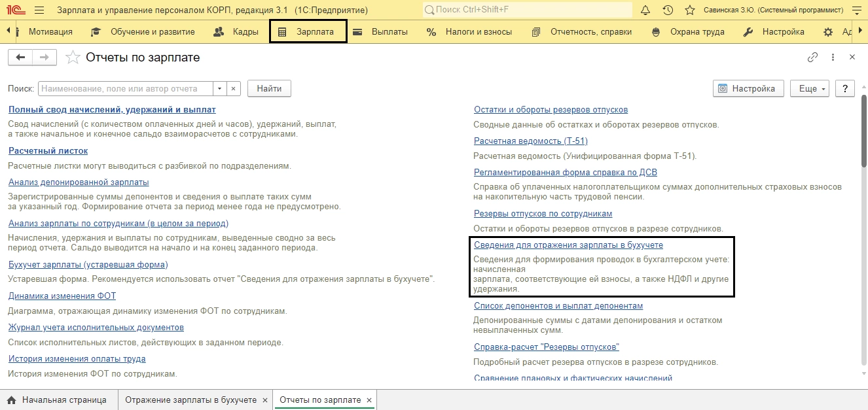This screenshot has width=868, height=410.
Task: Click the Настройка wrench icon
Action: [x=749, y=31]
